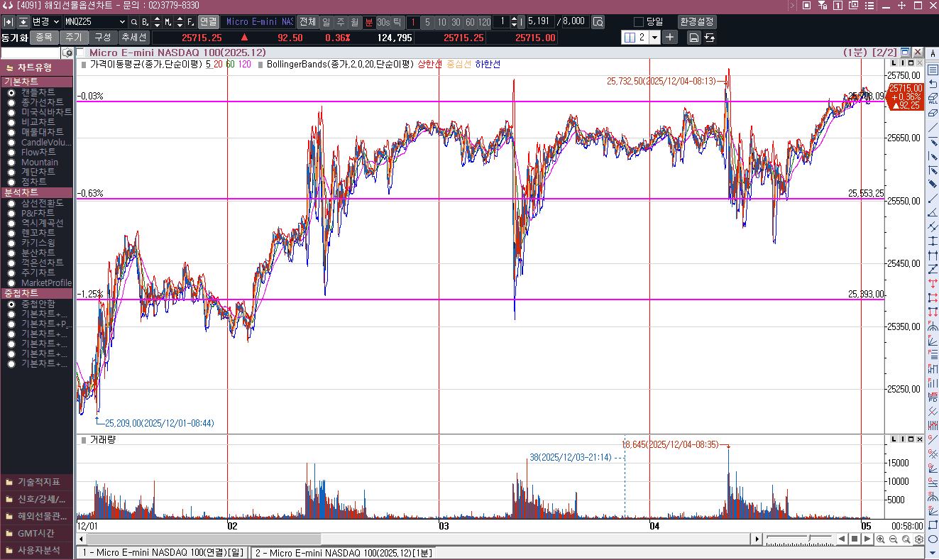Click the chart zoom slider handle
Screen dimensions: 939x560
(810, 539)
